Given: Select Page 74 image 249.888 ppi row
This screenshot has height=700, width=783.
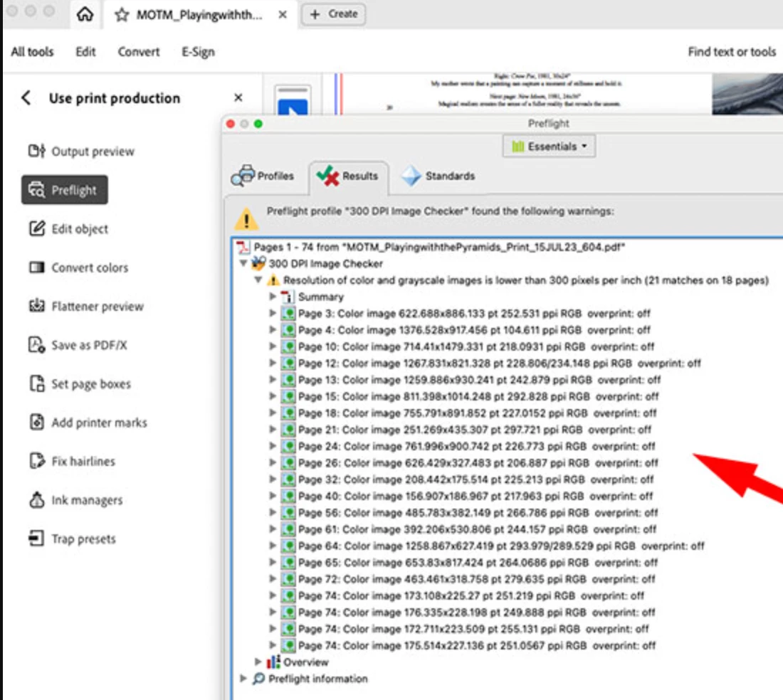Looking at the screenshot, I should click(x=477, y=612).
